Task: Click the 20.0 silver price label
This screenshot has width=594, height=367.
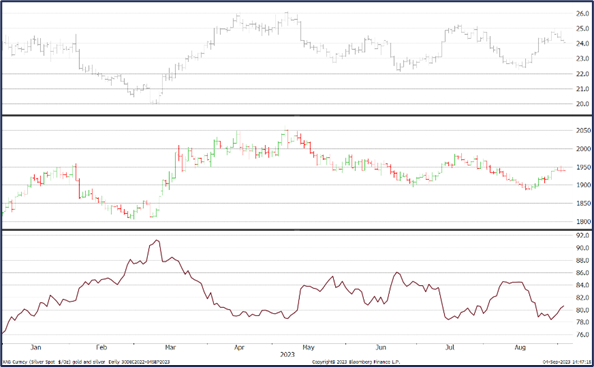Action: 582,104
